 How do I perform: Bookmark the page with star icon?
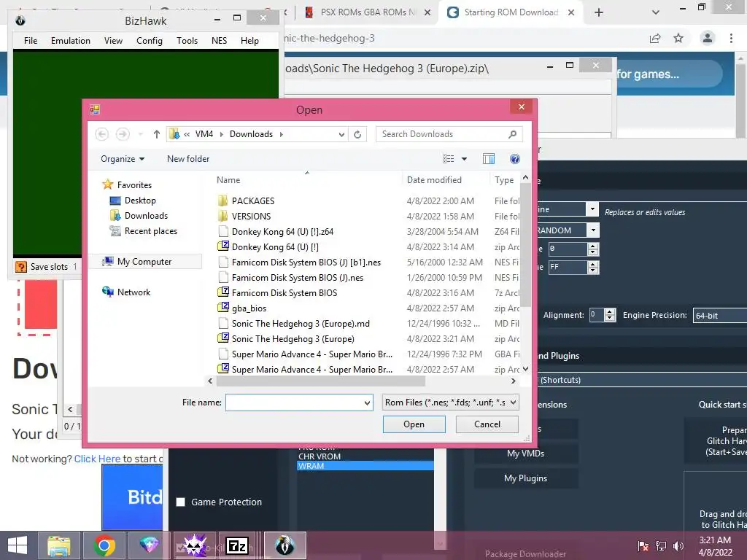tap(678, 38)
